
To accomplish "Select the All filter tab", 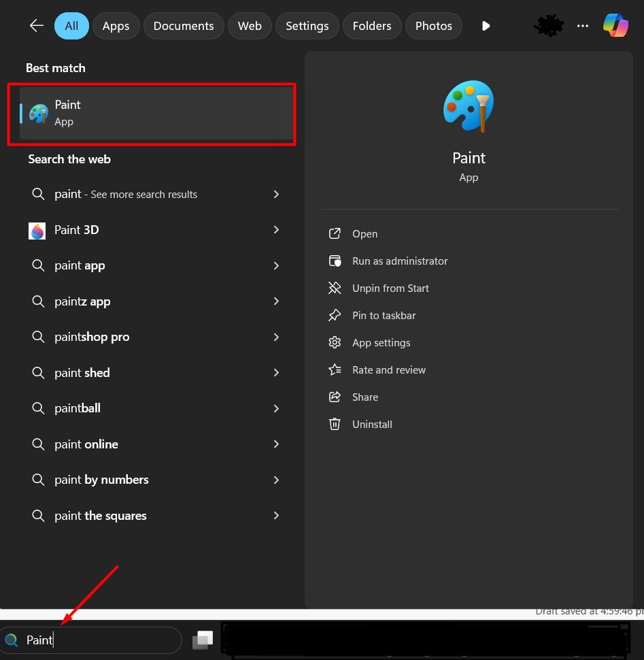I will [71, 26].
